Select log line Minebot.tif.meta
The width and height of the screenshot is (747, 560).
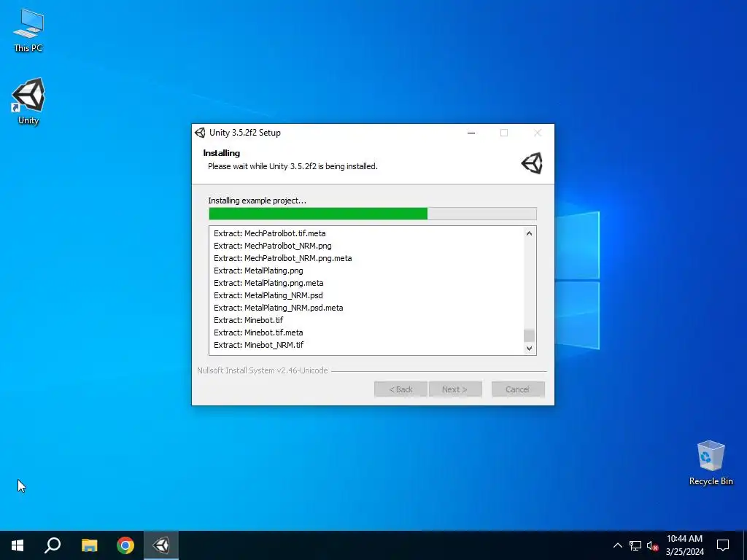click(259, 332)
